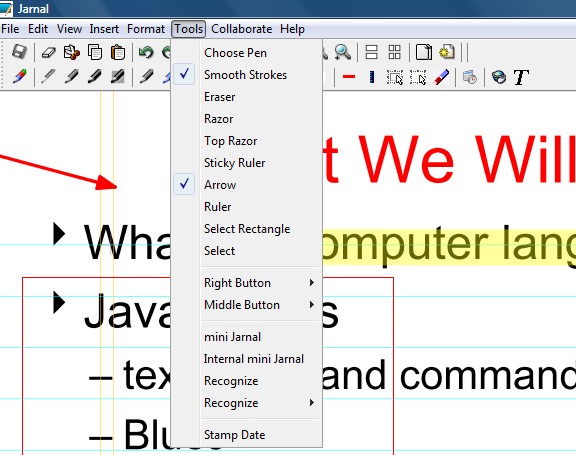Select the thinnest gray pen icon
The height and width of the screenshot is (455, 576).
[x=48, y=77]
